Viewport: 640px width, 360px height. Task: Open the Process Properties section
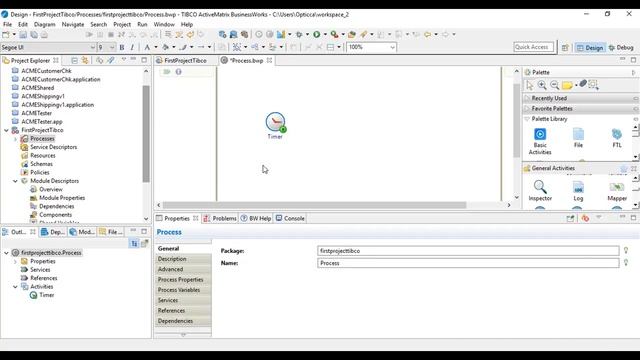(183, 280)
